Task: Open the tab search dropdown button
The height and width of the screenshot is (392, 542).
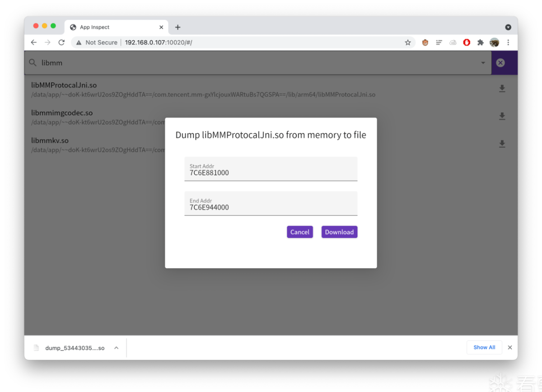Action: tap(508, 27)
